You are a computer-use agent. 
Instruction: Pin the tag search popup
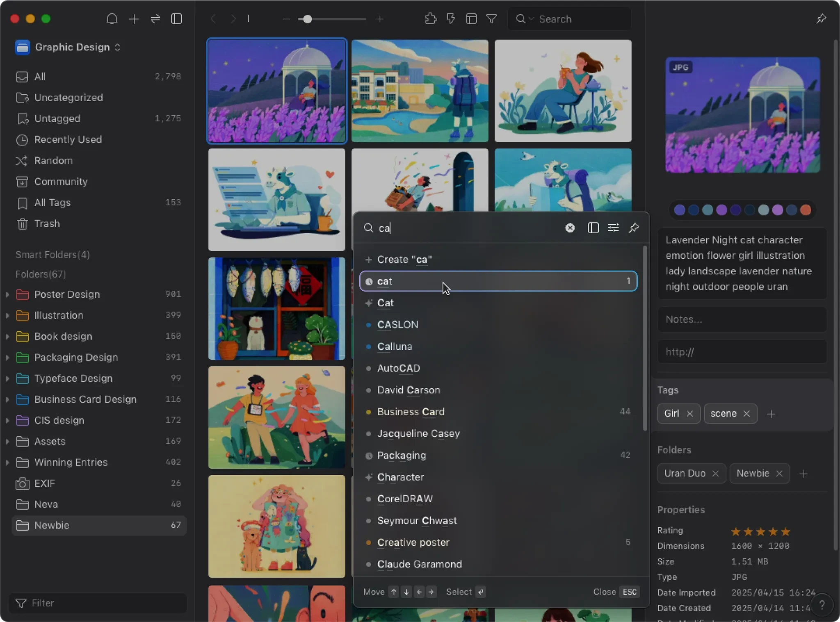[x=634, y=228]
